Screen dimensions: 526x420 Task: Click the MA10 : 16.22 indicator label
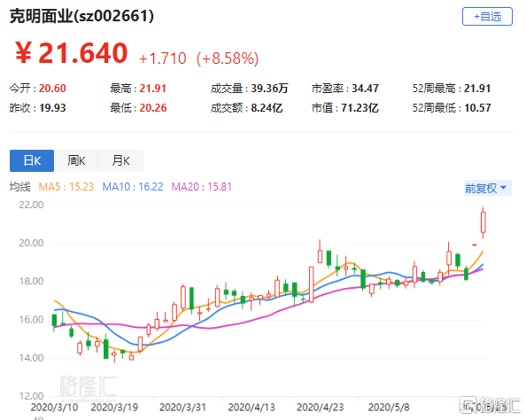pyautogui.click(x=133, y=187)
